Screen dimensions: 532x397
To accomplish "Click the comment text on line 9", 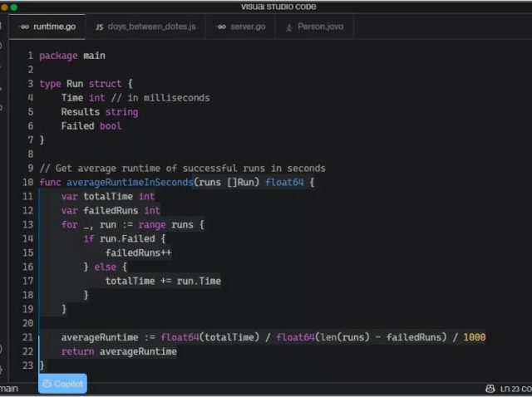I will (x=182, y=168).
